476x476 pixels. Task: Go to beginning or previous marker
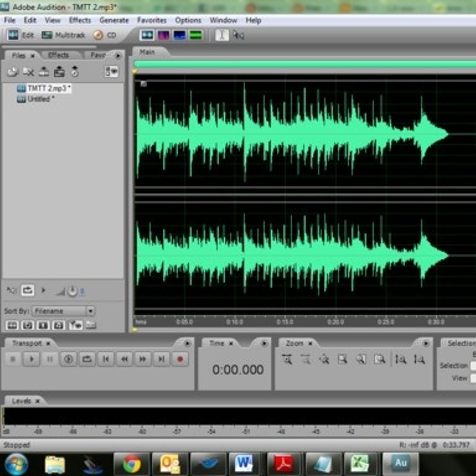pyautogui.click(x=106, y=359)
